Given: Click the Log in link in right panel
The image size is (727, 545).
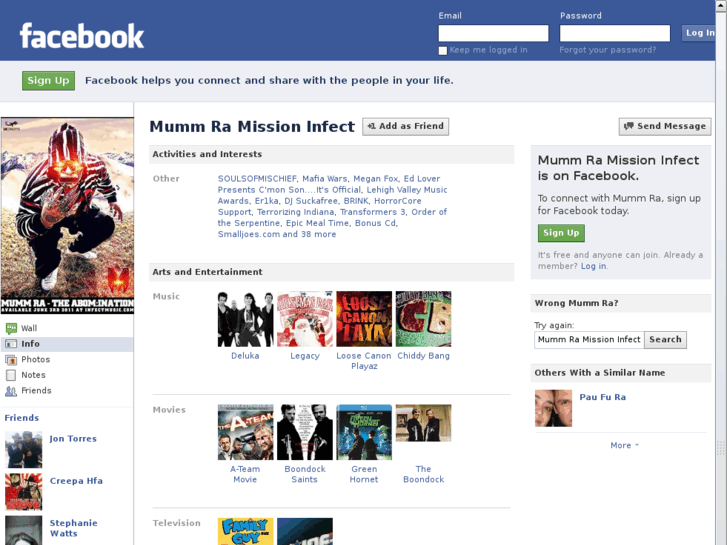Looking at the screenshot, I should point(593,266).
